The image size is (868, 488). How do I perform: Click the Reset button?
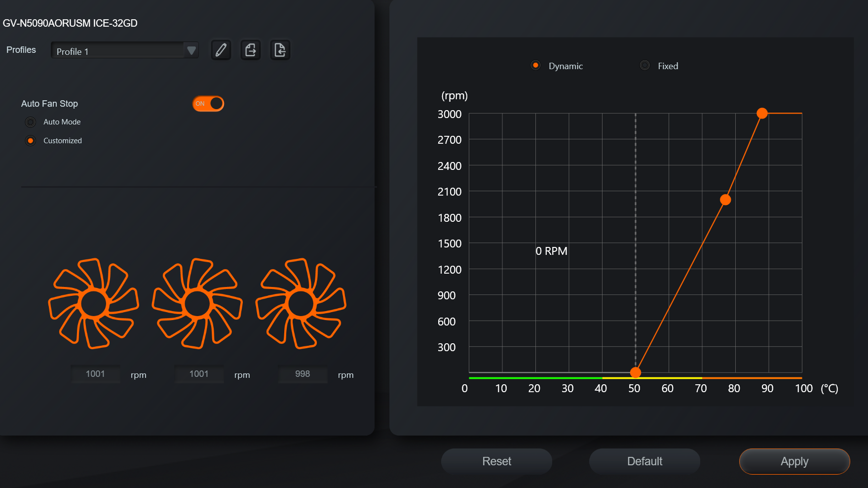[496, 461]
